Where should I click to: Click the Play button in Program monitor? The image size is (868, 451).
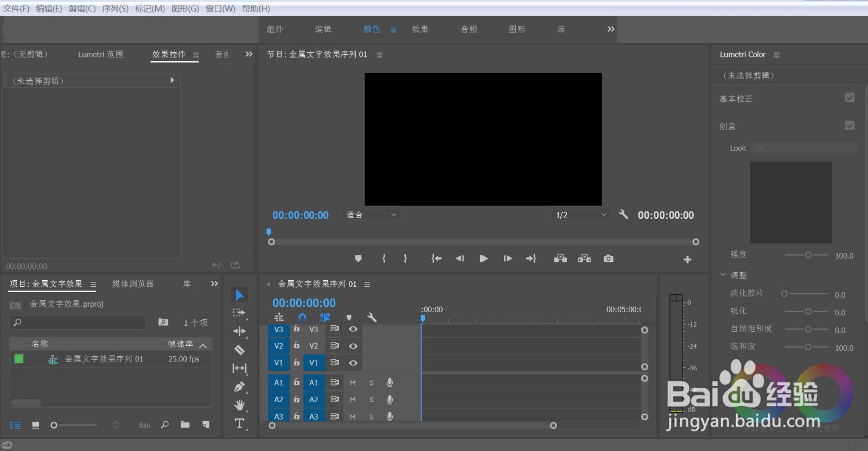[483, 259]
